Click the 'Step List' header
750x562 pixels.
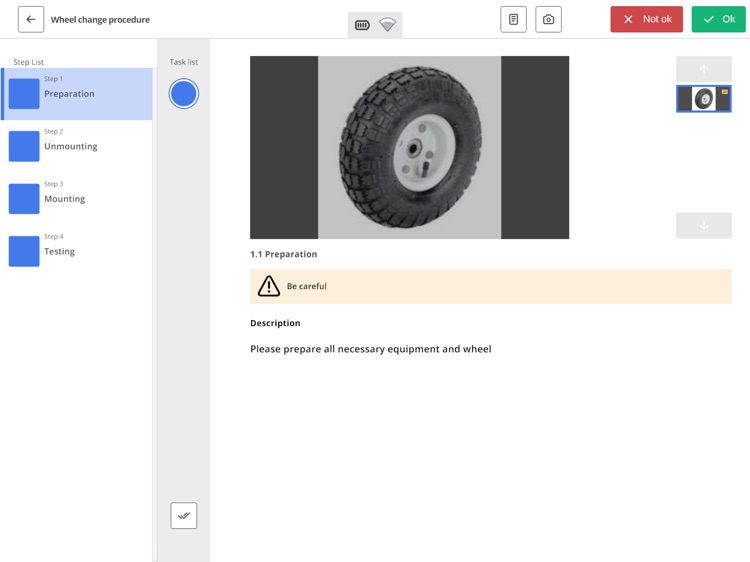[29, 62]
